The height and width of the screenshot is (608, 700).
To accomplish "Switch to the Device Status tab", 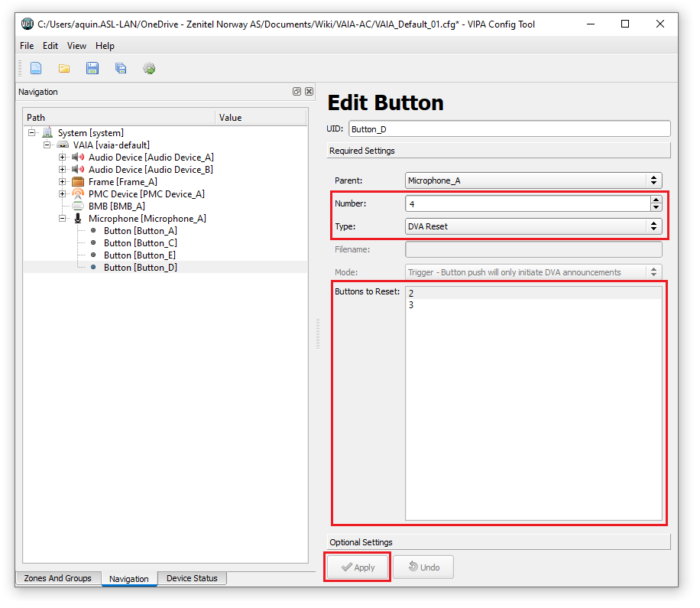I will click(192, 579).
